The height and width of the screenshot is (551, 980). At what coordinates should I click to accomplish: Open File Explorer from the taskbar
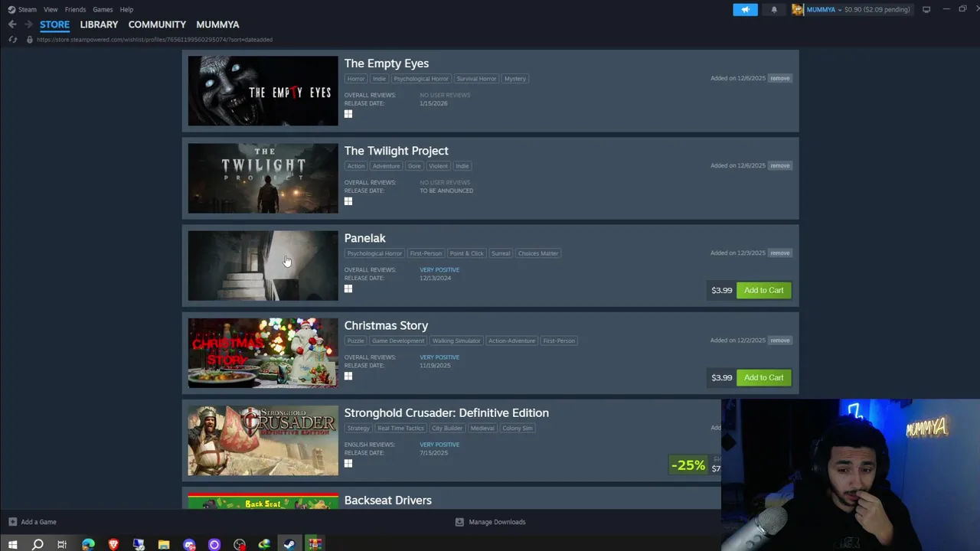coord(164,544)
